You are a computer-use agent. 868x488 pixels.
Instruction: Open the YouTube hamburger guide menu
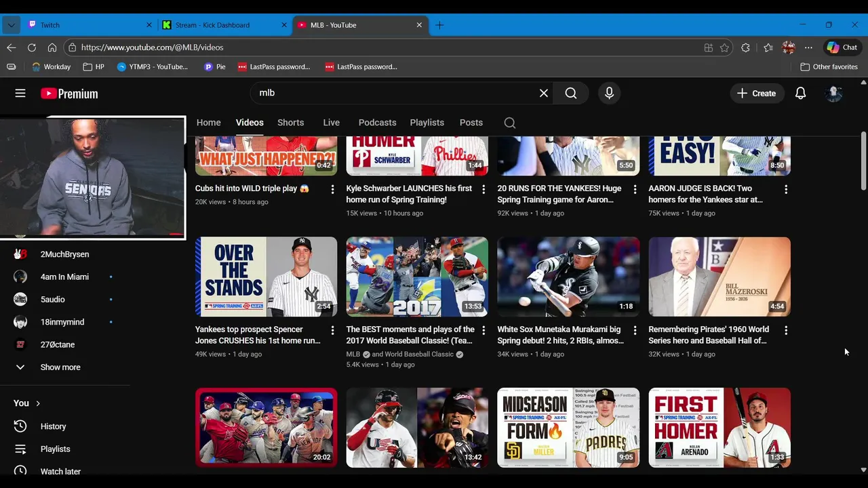click(x=20, y=94)
